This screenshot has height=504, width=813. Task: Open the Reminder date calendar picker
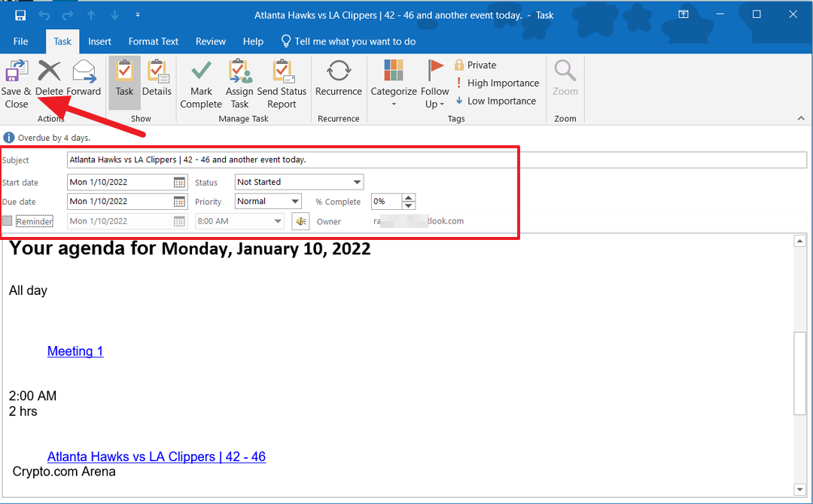pos(179,221)
